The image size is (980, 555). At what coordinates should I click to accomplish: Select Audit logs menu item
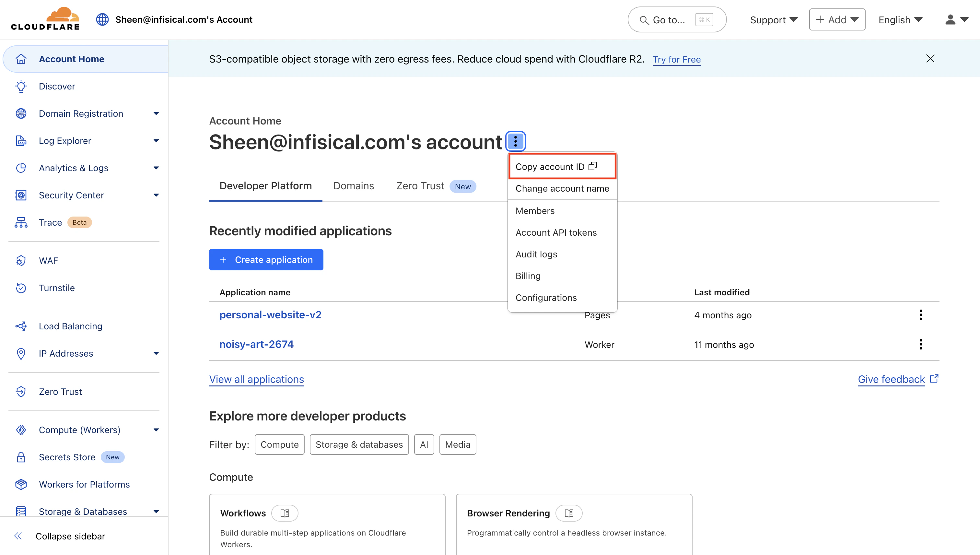562,254
